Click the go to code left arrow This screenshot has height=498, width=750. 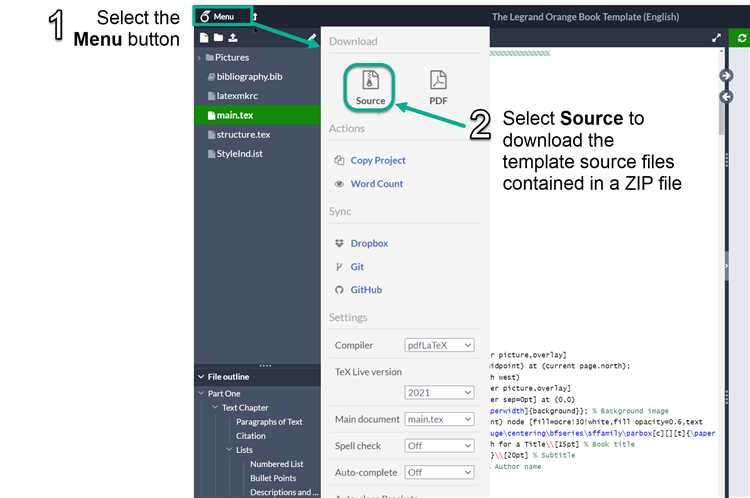[726, 97]
